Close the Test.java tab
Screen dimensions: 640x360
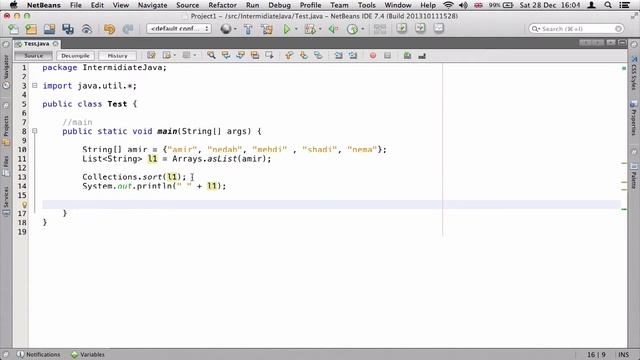tap(56, 44)
